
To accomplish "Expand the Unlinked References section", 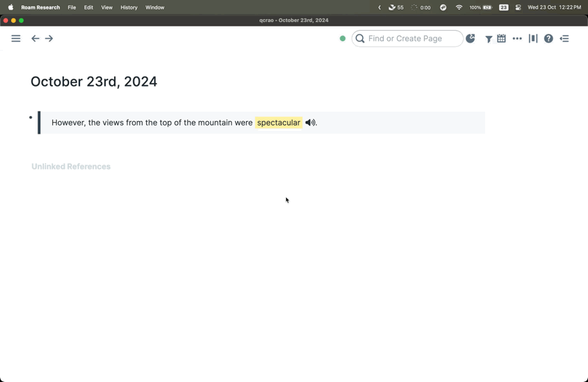I will (x=71, y=167).
